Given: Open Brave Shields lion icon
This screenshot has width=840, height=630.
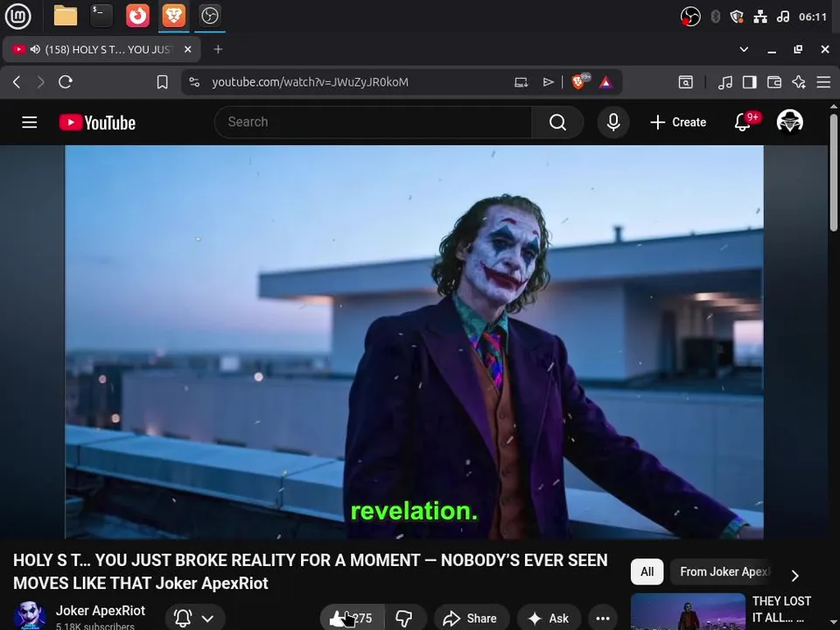Looking at the screenshot, I should pyautogui.click(x=579, y=81).
